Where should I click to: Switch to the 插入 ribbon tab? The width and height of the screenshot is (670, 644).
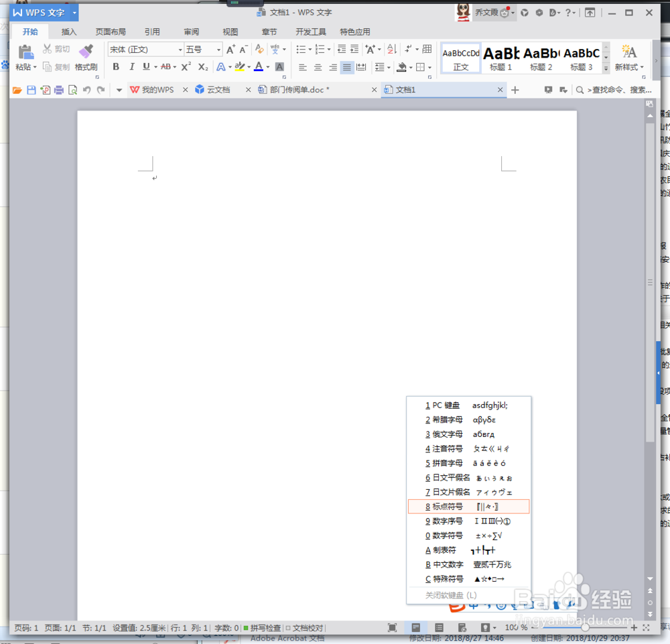tap(69, 31)
